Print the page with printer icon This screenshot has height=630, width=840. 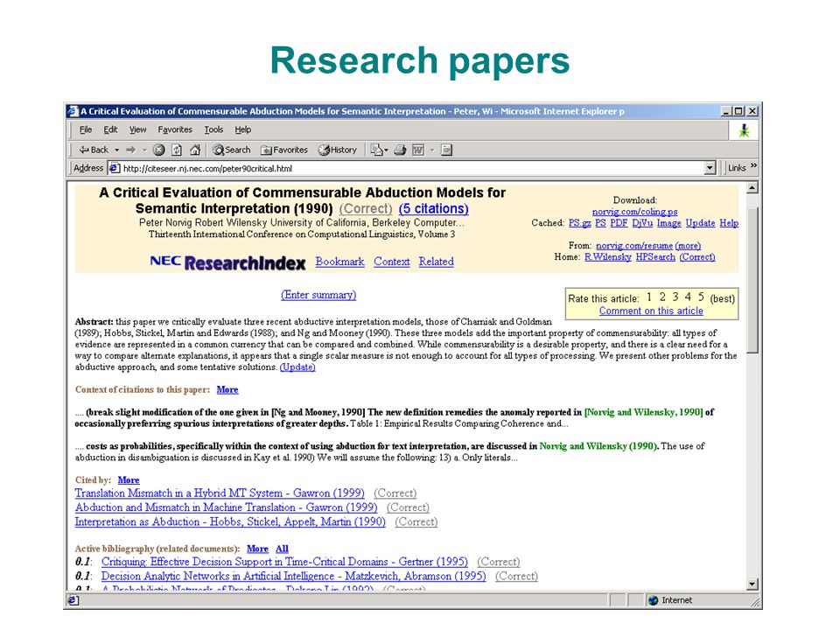(x=400, y=150)
